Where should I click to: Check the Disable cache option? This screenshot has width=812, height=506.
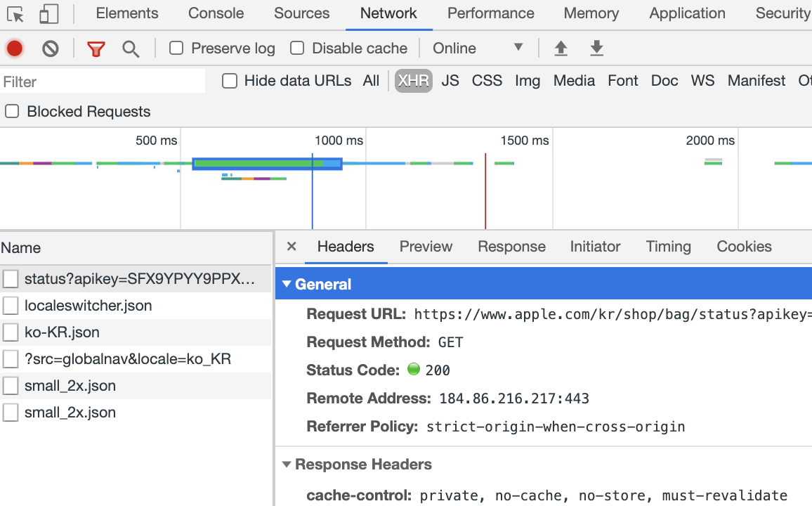click(x=296, y=48)
